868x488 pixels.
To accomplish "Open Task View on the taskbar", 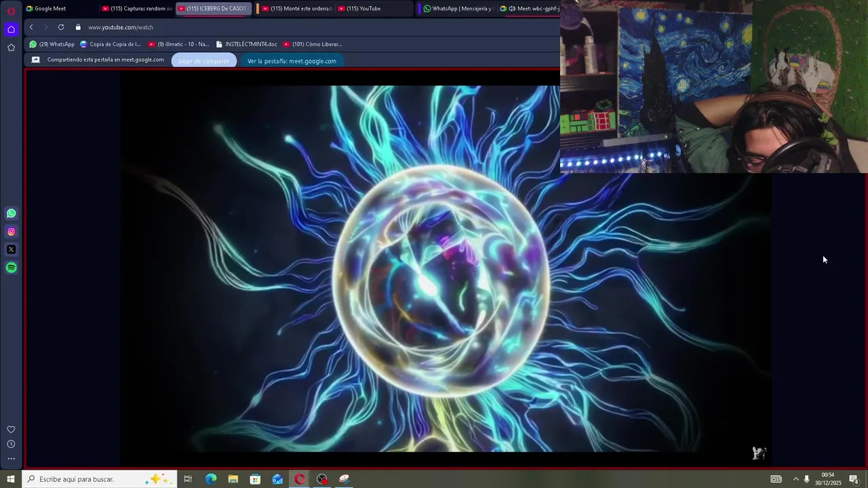I will click(x=188, y=479).
